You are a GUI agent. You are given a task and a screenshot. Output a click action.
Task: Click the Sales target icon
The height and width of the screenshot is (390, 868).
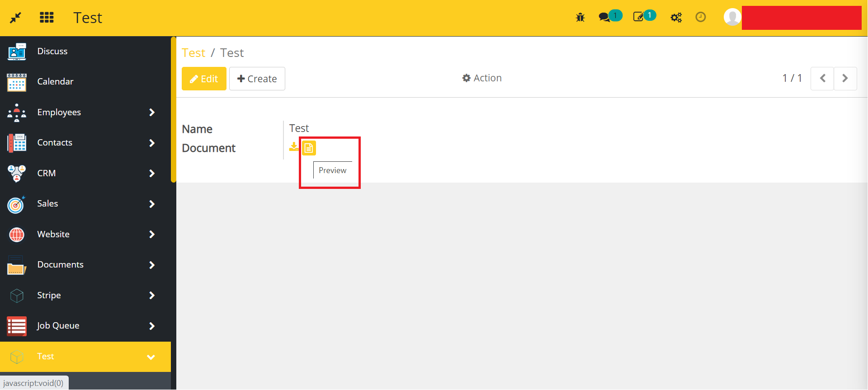coord(17,204)
